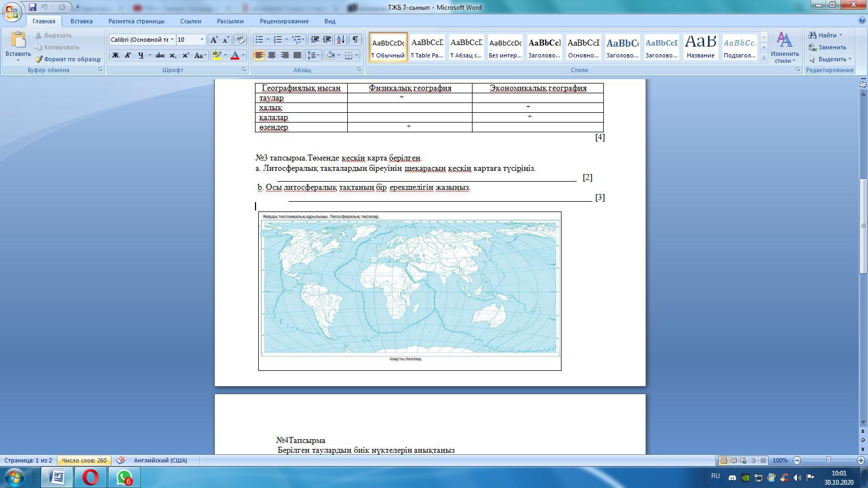Open the font name dropdown
This screenshot has height=488, width=868.
pyautogui.click(x=172, y=40)
